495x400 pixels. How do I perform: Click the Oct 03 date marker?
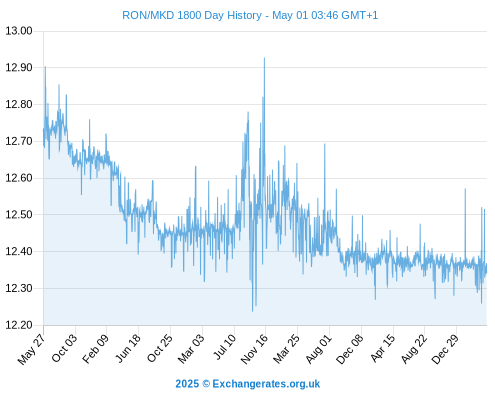(64, 348)
